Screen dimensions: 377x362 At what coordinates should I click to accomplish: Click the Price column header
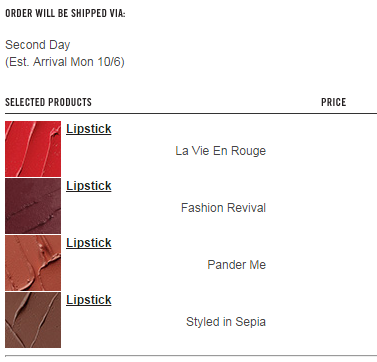[334, 102]
